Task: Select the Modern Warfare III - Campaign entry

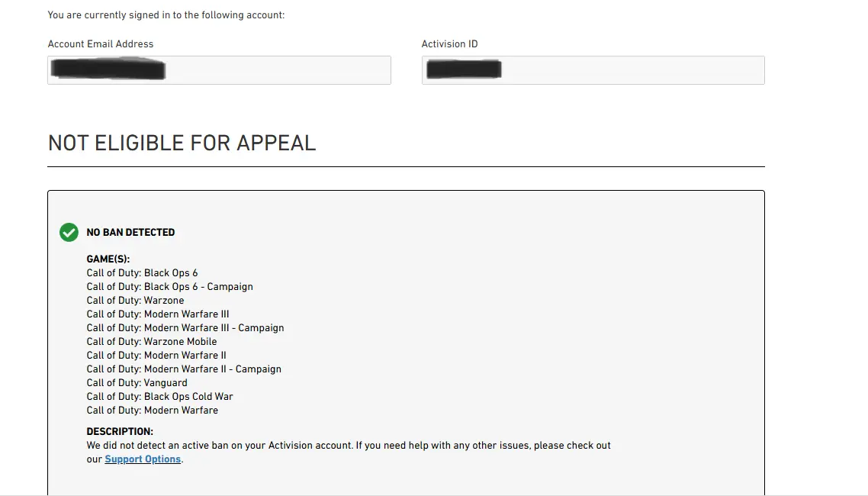Action: 185,328
